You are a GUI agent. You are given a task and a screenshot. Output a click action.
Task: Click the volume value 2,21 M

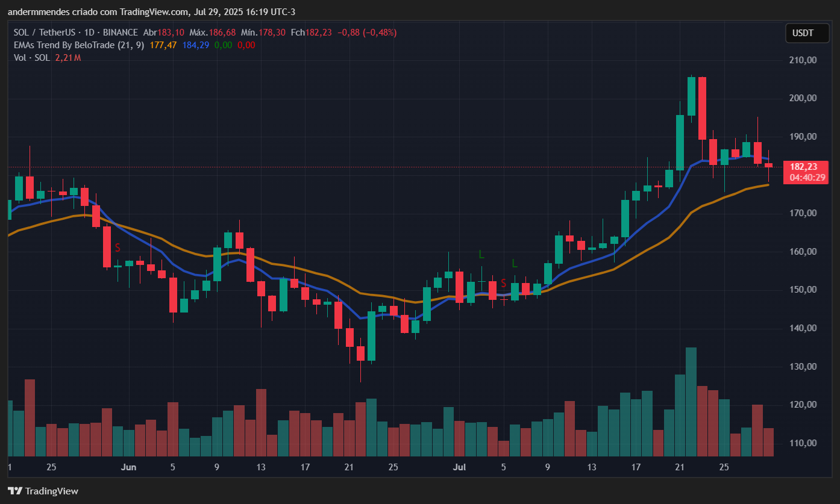pos(67,58)
